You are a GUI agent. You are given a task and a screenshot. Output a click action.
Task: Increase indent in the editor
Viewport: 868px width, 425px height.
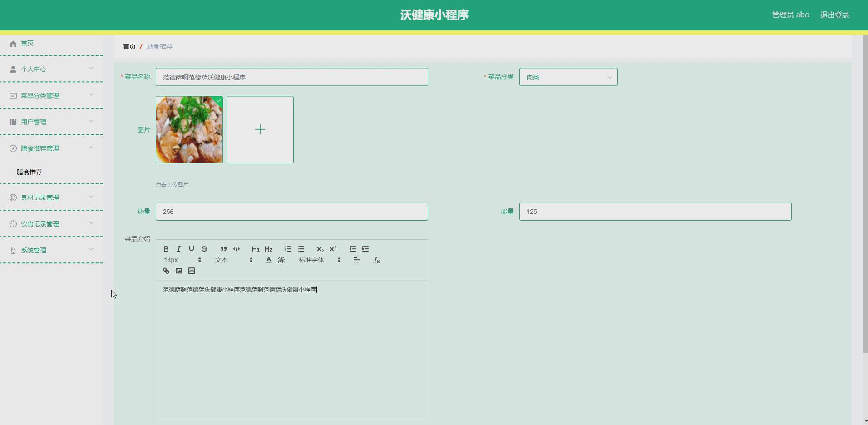365,249
